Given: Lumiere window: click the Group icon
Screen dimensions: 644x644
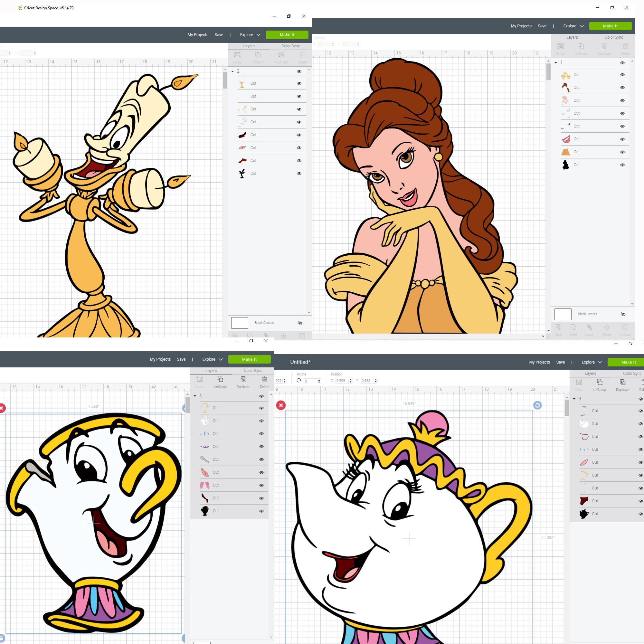Looking at the screenshot, I should click(x=237, y=55).
